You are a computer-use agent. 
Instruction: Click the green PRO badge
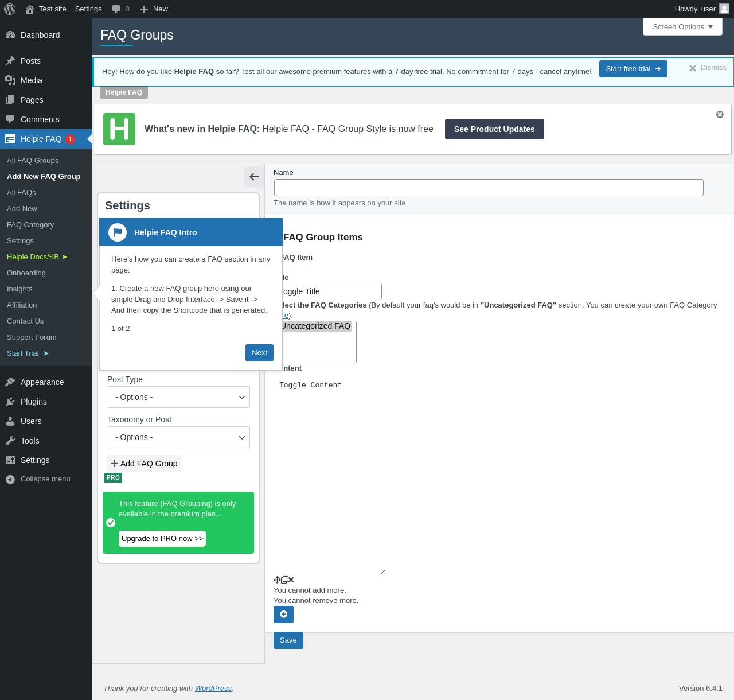(x=114, y=477)
